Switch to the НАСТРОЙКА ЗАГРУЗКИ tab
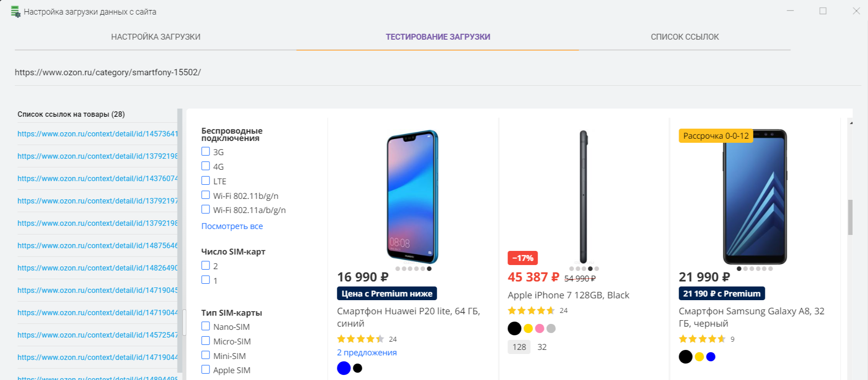The image size is (868, 380). coord(156,37)
